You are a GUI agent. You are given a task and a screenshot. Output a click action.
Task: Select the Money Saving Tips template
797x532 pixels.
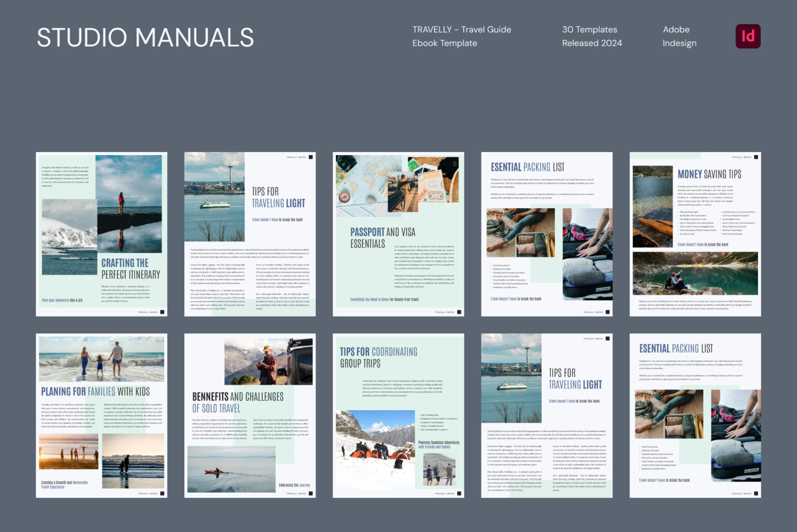coord(694,234)
